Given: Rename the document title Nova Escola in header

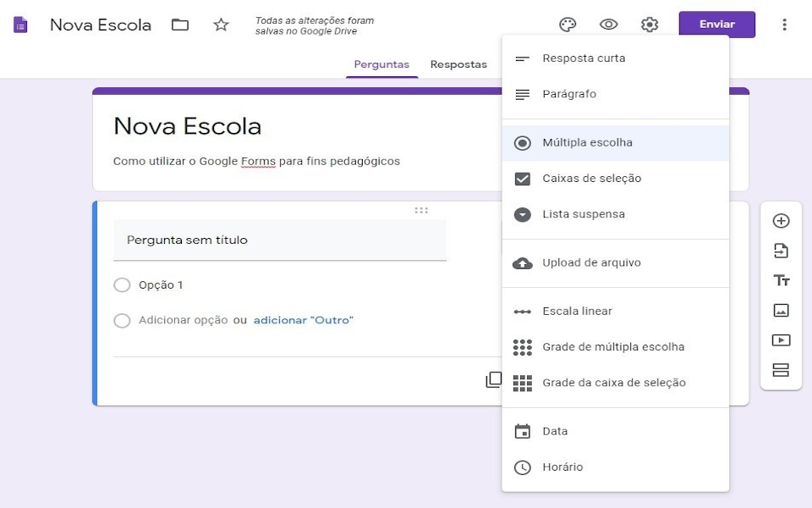Looking at the screenshot, I should coord(101,25).
